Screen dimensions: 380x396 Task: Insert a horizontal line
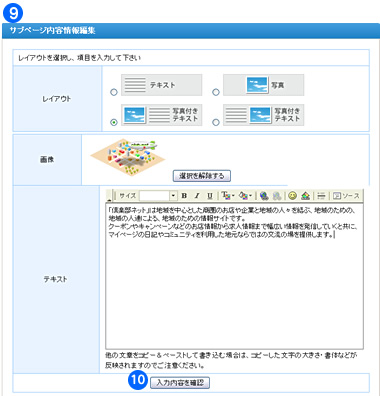pos(321,196)
